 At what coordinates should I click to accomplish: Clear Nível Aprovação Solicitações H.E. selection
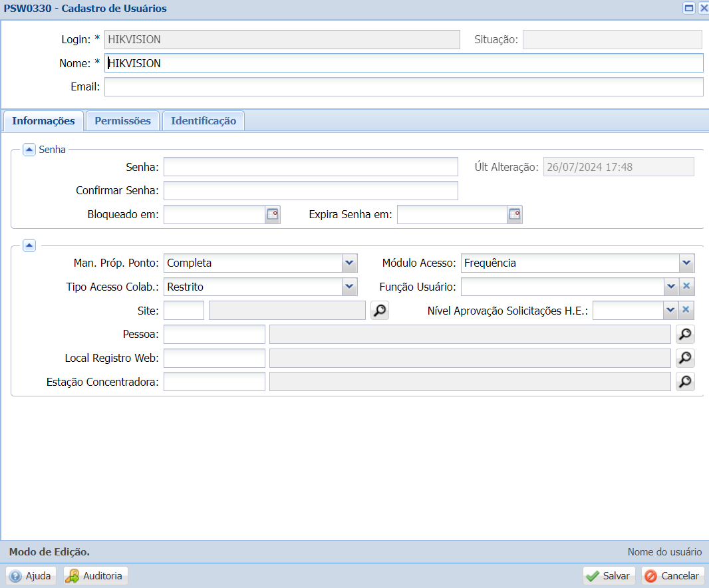[686, 310]
